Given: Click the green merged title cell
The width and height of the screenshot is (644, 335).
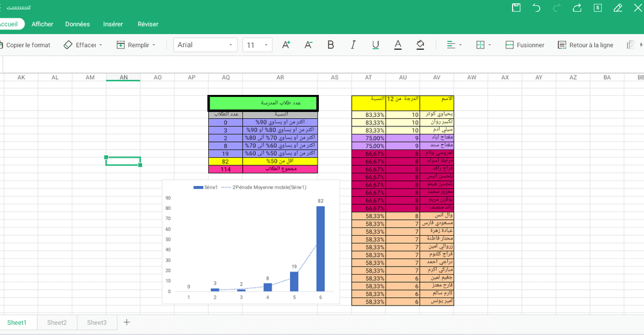Looking at the screenshot, I should tap(263, 103).
